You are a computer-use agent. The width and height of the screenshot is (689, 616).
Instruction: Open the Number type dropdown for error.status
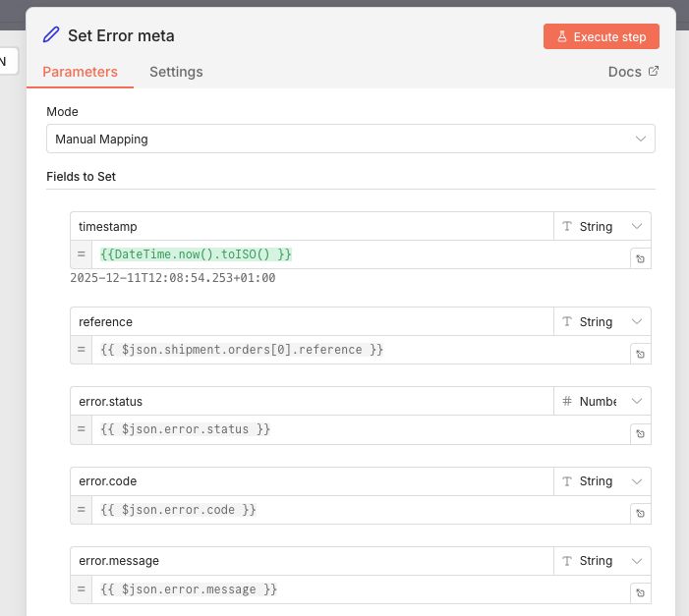(602, 402)
